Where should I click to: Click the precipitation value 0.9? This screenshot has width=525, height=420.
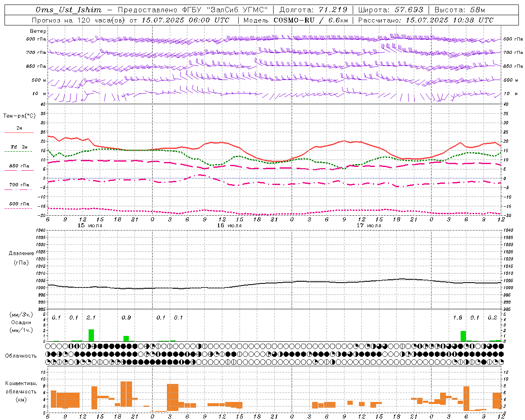tap(126, 317)
